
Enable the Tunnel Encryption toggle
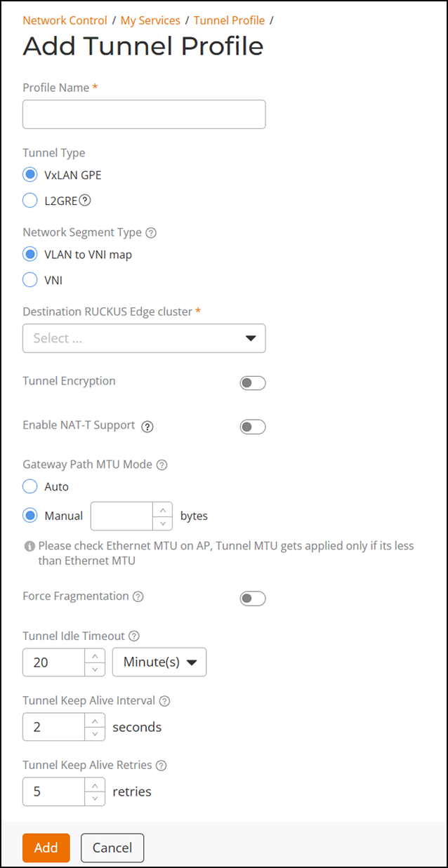(253, 383)
